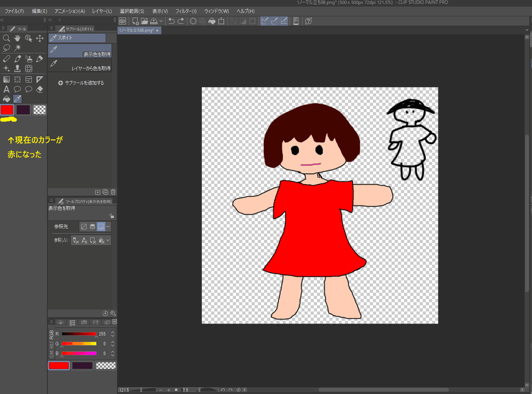Collapse the sub tool palette dock with double arrows
Image resolution: width=532 pixels, height=394 pixels.
50,20
